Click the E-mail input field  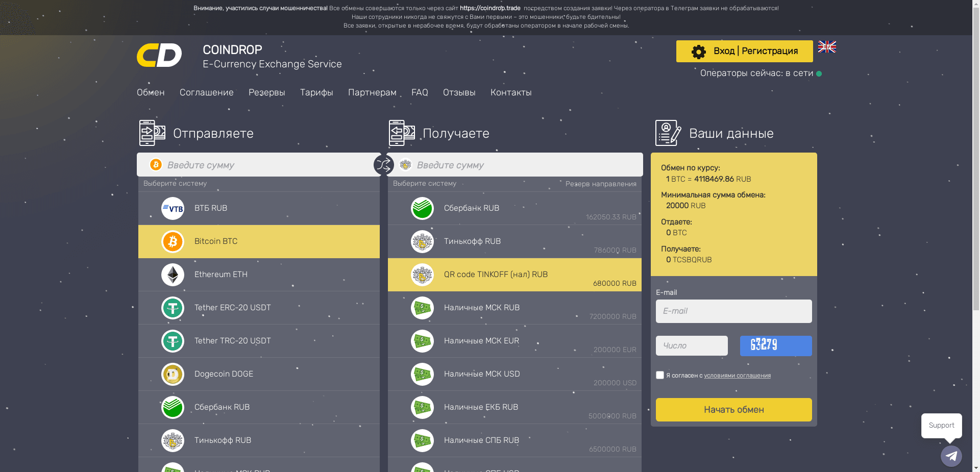733,311
